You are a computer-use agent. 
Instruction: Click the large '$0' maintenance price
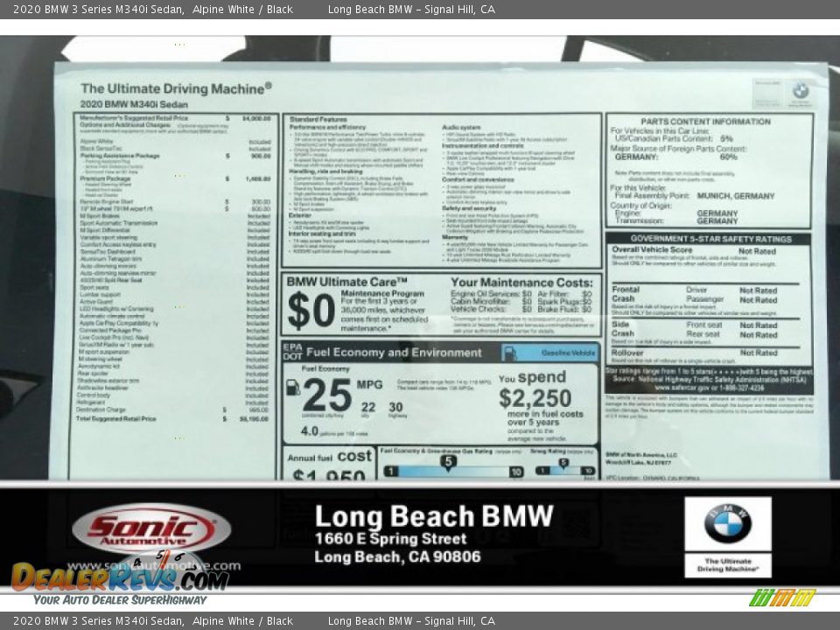[x=311, y=310]
